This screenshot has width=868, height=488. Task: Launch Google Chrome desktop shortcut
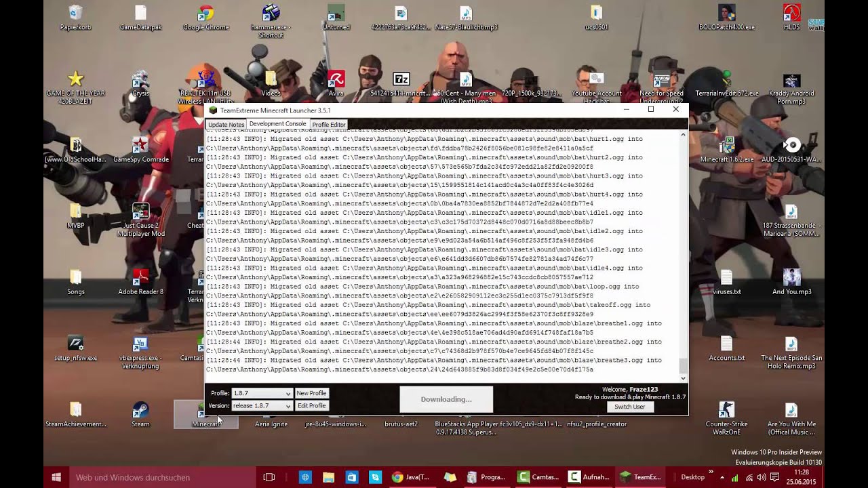click(x=206, y=18)
